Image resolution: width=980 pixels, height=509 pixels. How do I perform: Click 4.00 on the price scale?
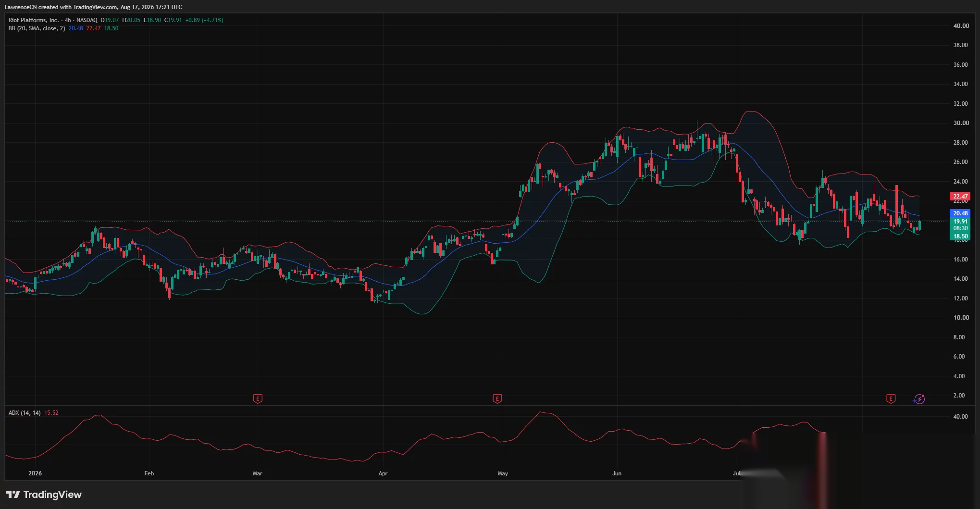tap(959, 376)
